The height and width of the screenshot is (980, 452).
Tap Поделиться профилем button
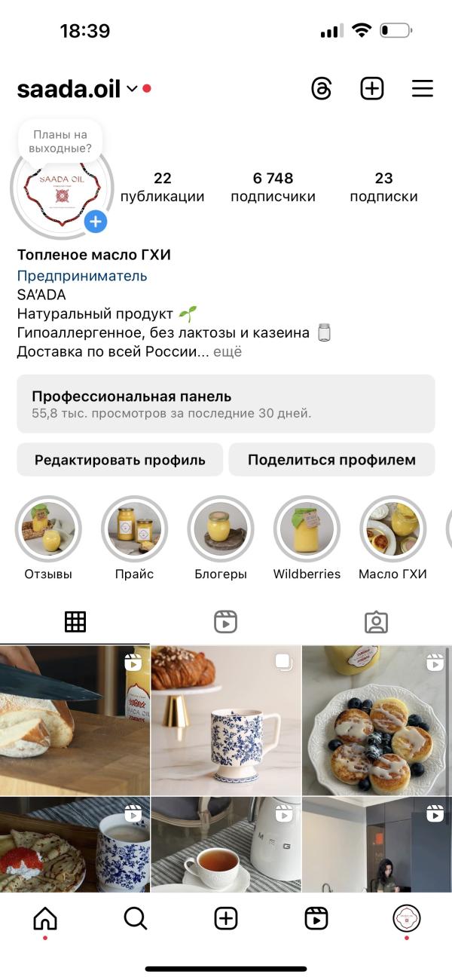click(331, 460)
